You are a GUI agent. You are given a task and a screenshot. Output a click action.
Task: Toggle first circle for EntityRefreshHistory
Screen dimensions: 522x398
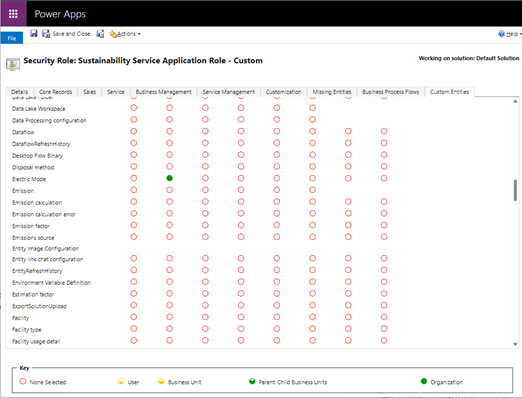click(x=134, y=270)
